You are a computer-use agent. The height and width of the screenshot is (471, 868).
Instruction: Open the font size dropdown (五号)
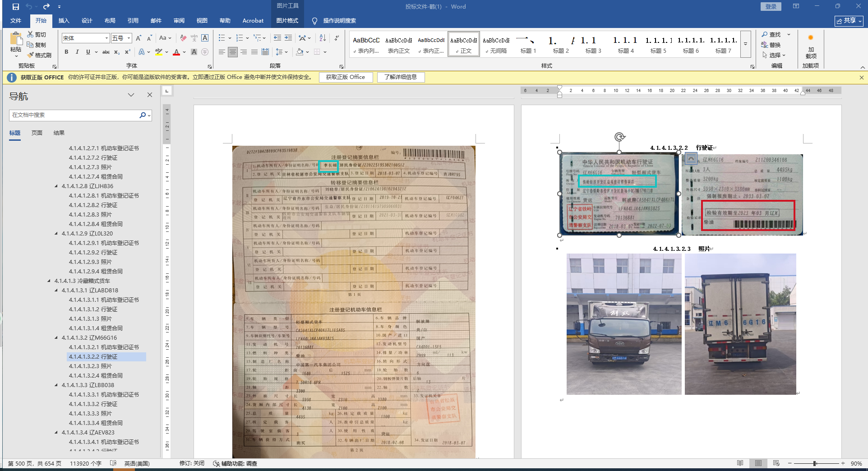pos(129,38)
